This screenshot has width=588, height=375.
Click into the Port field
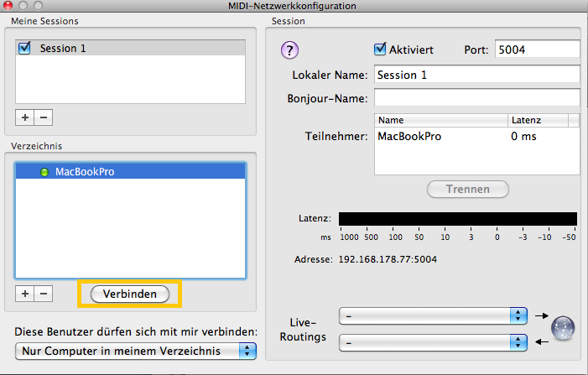(536, 49)
